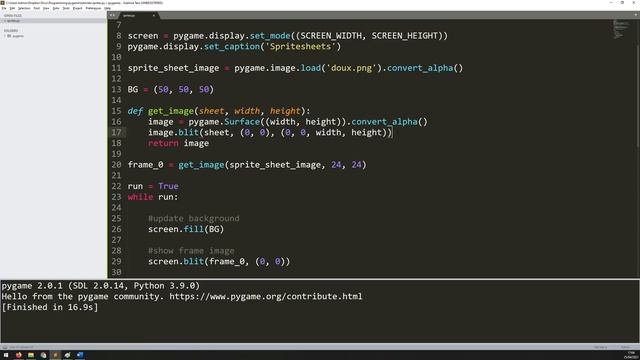This screenshot has width=640, height=360.
Task: Open the Help menu
Action: pos(108,8)
